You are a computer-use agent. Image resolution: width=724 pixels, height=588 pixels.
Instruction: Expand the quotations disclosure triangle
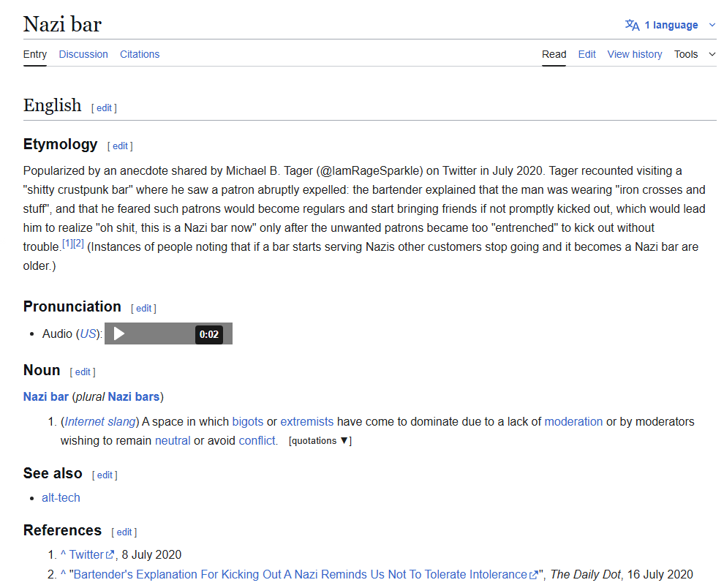point(344,441)
